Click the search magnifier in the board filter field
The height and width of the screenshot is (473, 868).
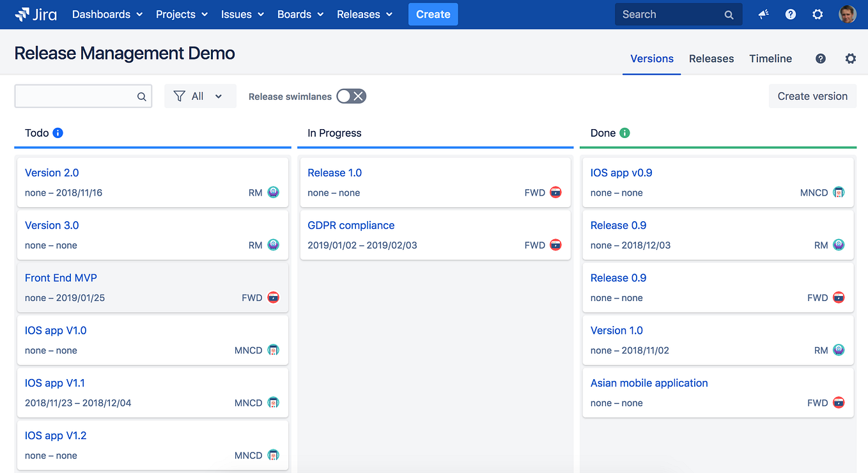[141, 96]
